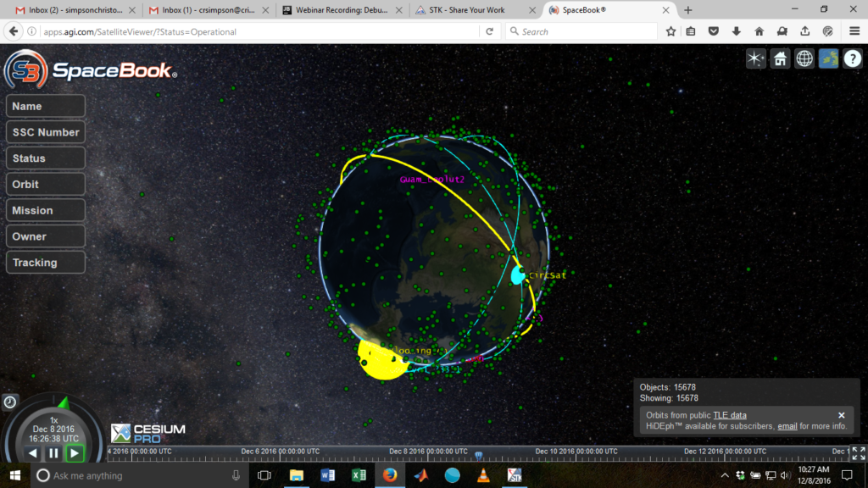Expand the Name filter panel
This screenshot has height=488, width=868.
click(x=45, y=106)
